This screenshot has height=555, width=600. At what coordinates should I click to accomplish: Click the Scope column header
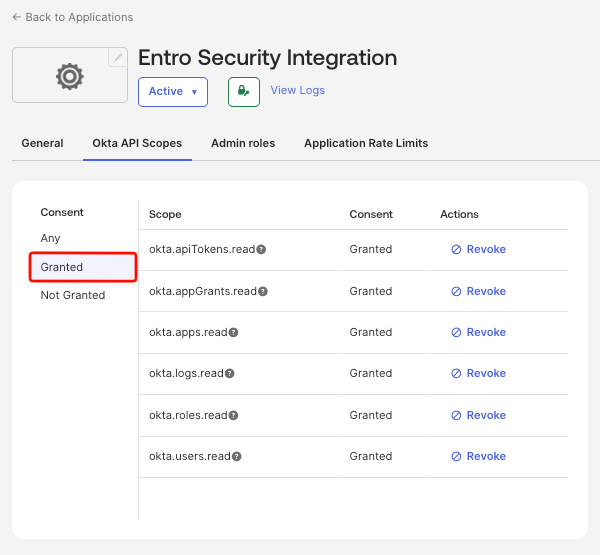click(165, 214)
